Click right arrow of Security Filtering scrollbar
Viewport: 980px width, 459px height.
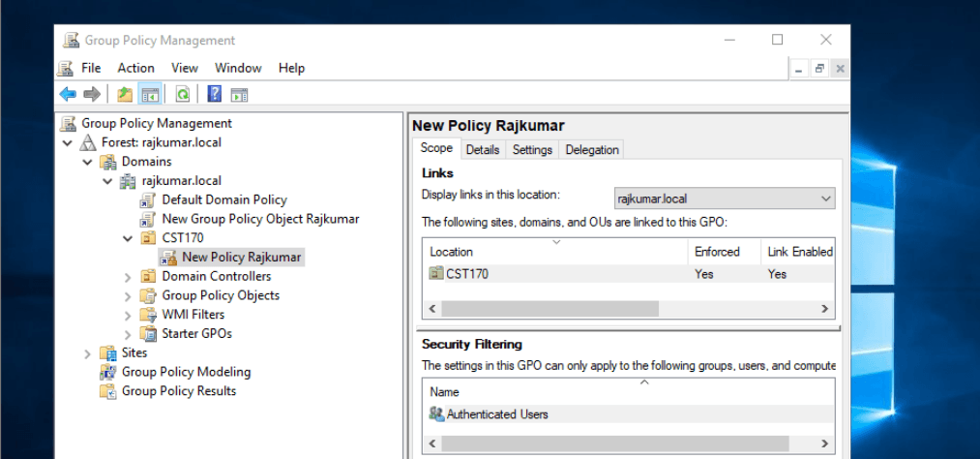[x=825, y=444]
